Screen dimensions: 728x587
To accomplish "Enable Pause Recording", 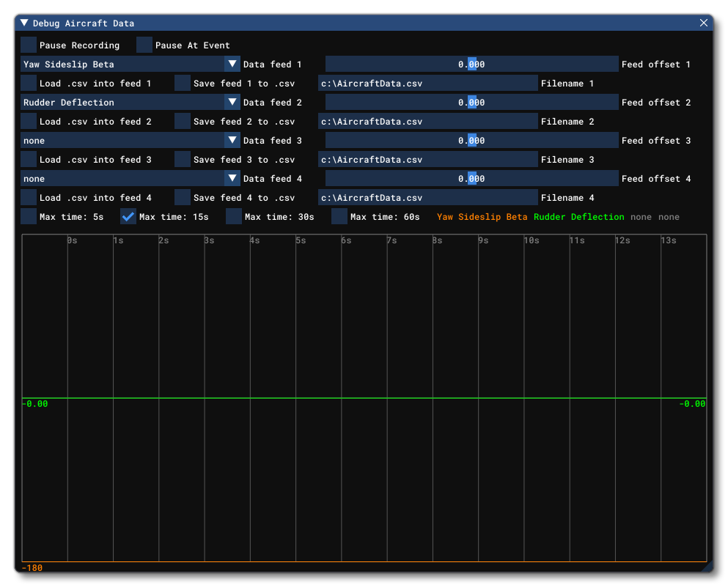I will 29,45.
